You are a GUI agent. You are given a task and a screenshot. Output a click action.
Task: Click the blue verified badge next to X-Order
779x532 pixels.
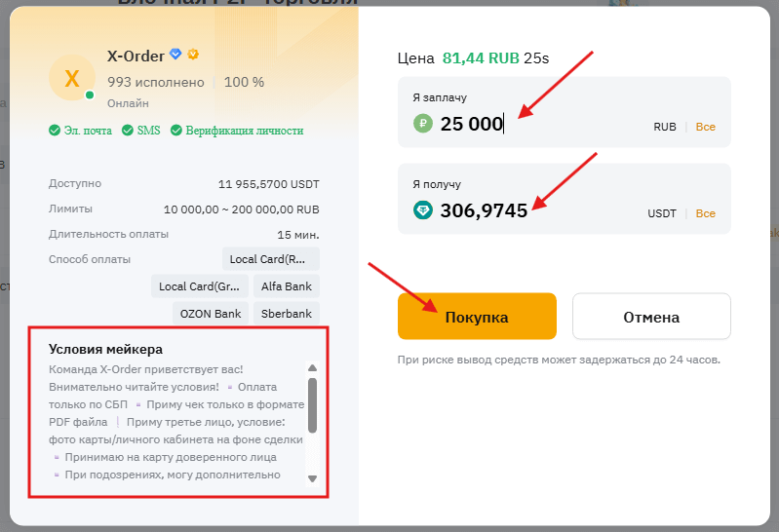(x=175, y=55)
